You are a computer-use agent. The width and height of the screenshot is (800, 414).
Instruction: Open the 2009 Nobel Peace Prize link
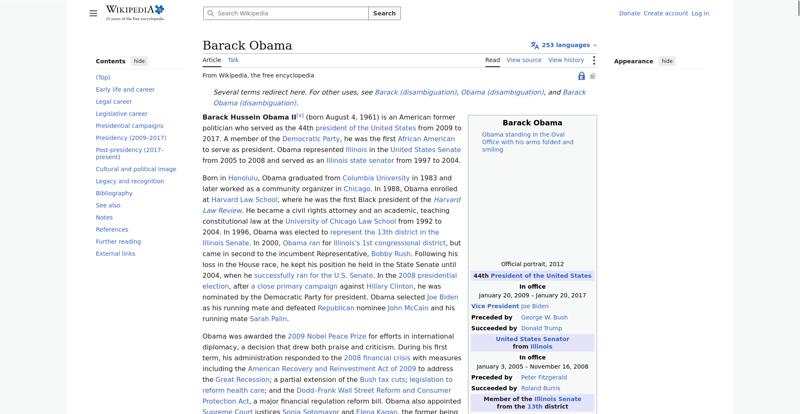point(327,336)
